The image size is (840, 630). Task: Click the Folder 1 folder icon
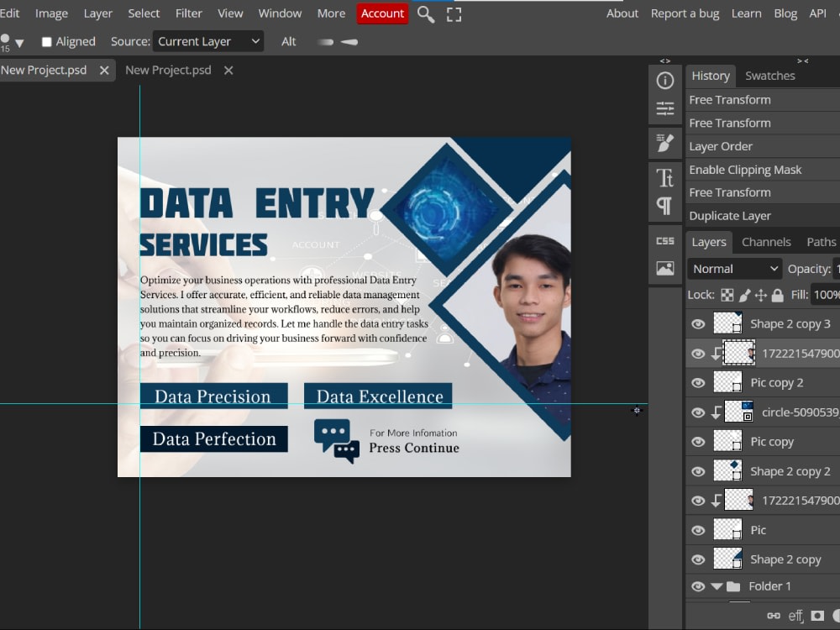(732, 586)
